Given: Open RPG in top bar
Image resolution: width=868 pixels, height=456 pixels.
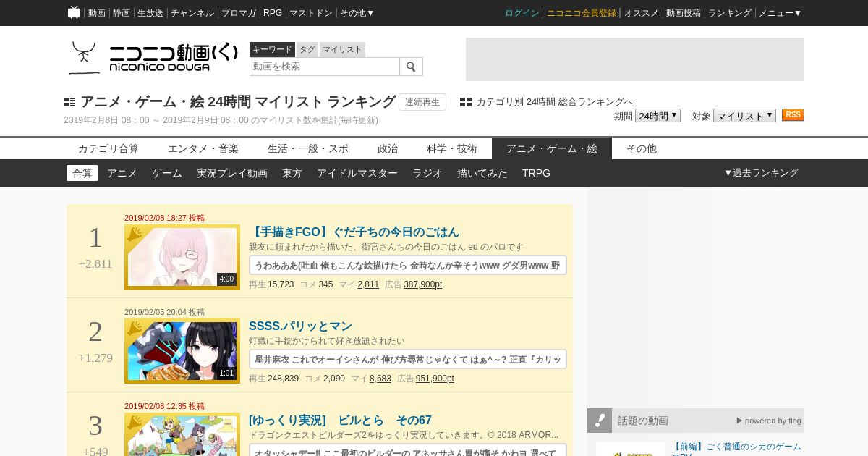Looking at the screenshot, I should (273, 13).
